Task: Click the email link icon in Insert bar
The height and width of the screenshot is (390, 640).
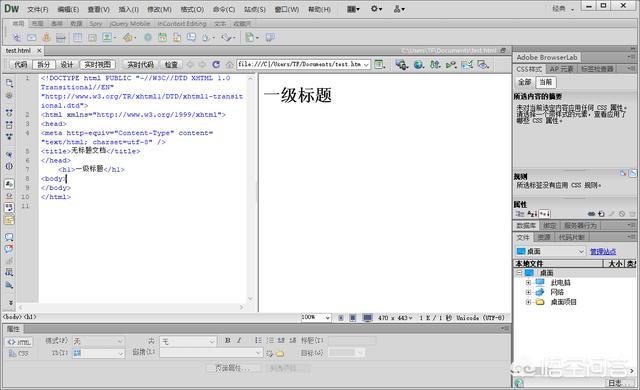Action: tap(31, 38)
